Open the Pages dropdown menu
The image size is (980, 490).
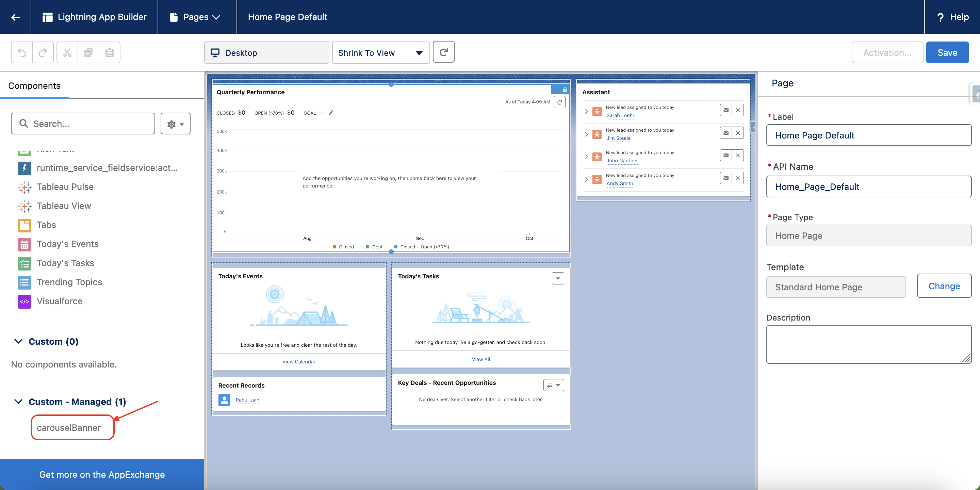click(195, 17)
